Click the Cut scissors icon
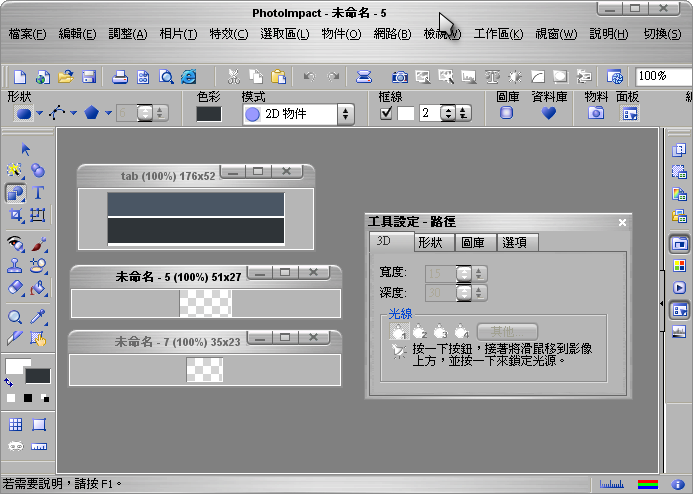Viewport: 693px width, 494px height. coord(233,77)
